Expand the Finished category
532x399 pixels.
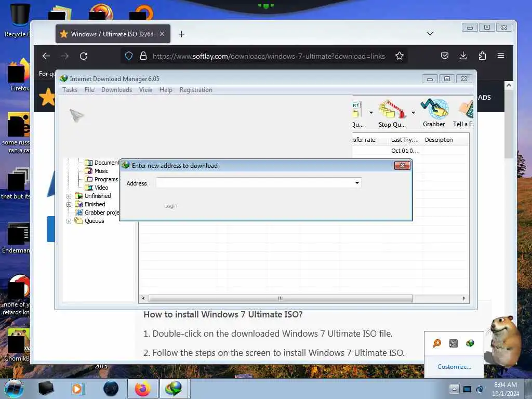click(x=69, y=204)
